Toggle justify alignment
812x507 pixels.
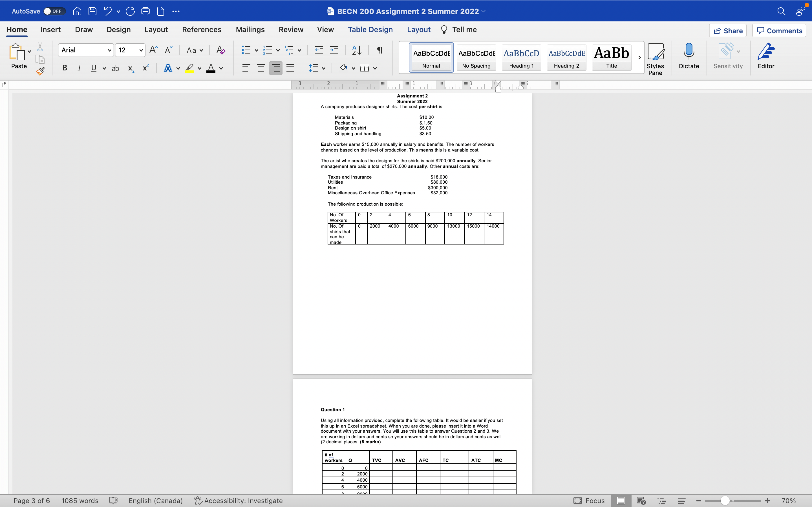click(x=290, y=68)
